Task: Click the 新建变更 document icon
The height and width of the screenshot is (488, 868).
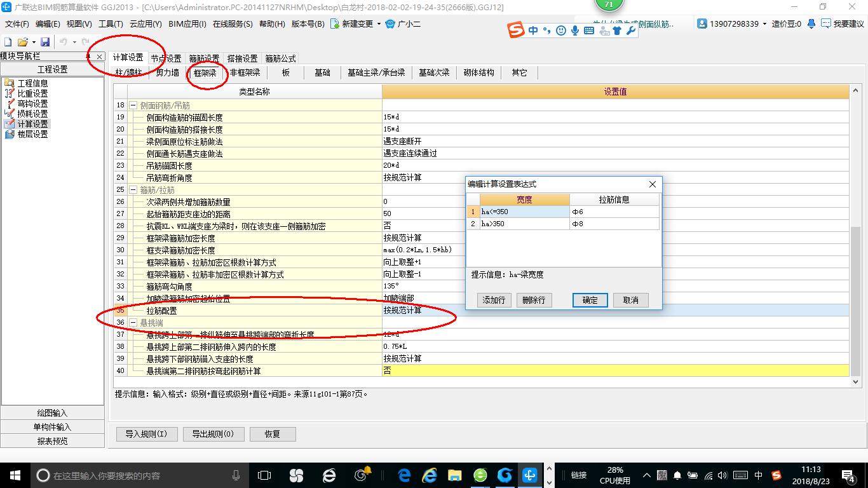Action: pos(335,24)
